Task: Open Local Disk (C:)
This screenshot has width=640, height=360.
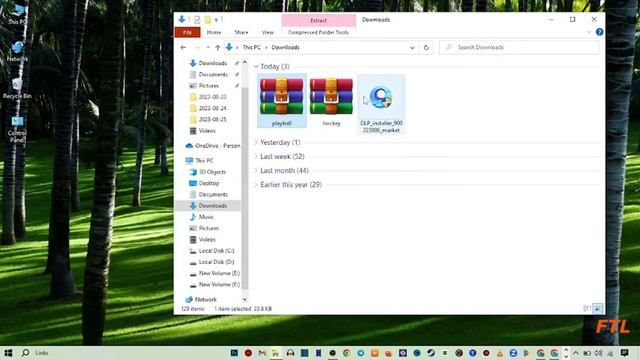Action: (x=212, y=251)
